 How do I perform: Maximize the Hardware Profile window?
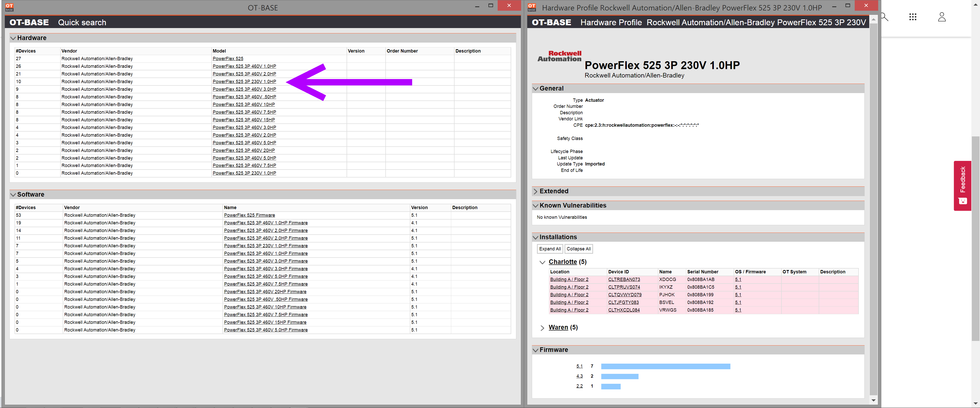pos(847,6)
